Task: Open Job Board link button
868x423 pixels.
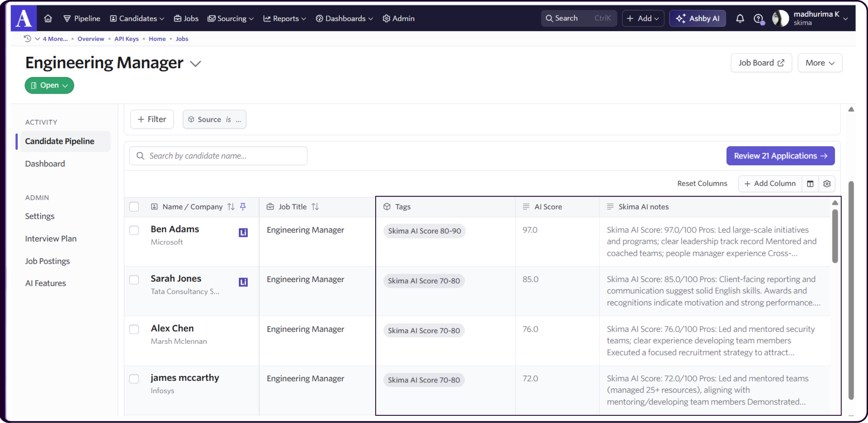Action: 761,63
